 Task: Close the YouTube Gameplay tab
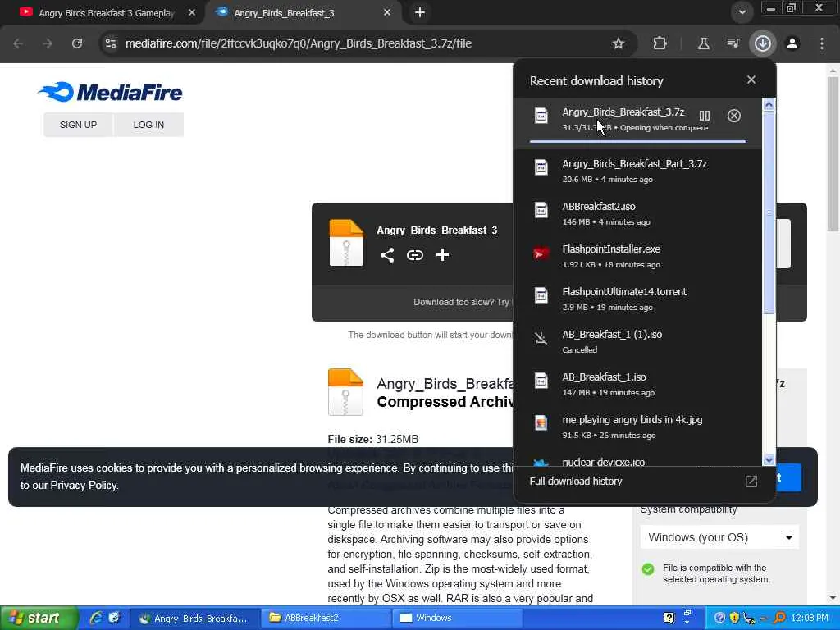coord(191,13)
